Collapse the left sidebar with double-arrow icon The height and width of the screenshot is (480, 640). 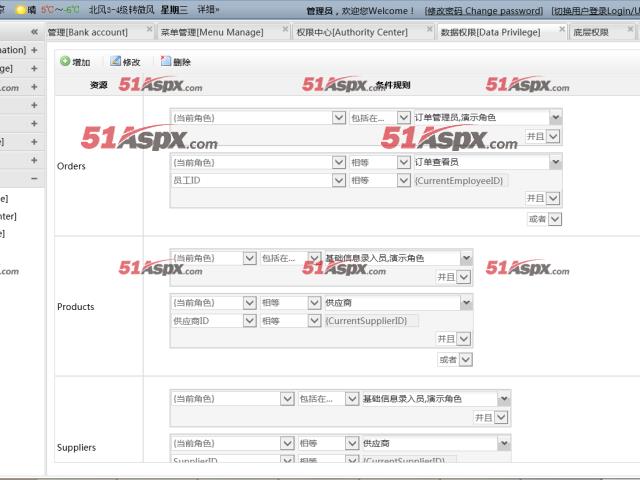(x=34, y=32)
